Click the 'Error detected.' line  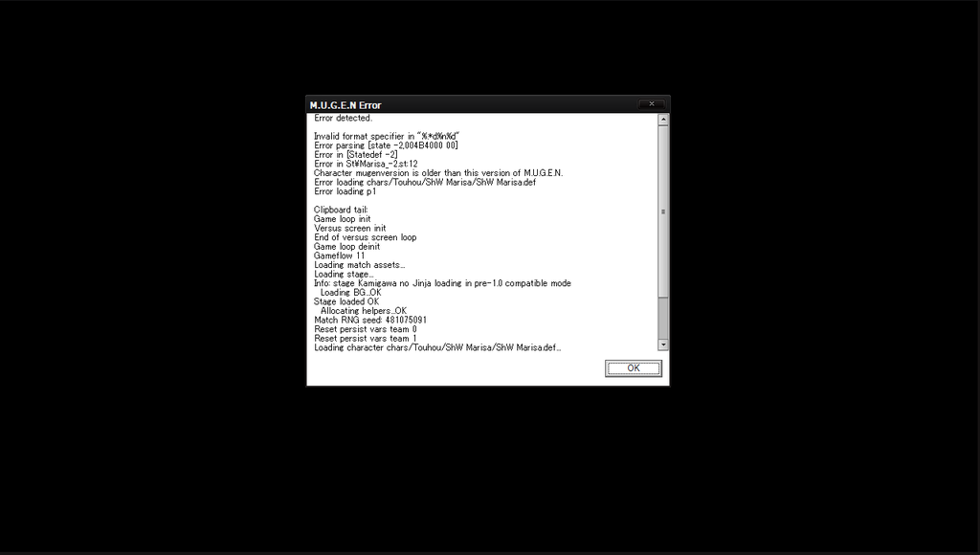point(344,118)
